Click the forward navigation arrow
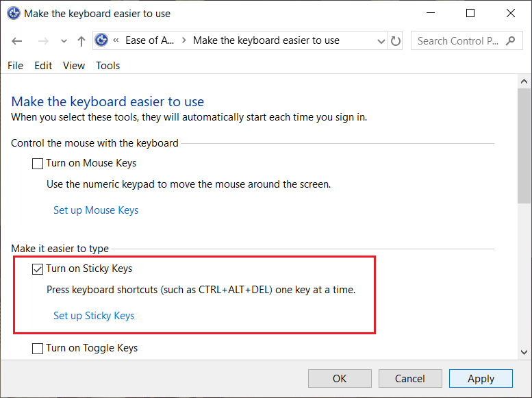The height and width of the screenshot is (398, 532). (x=42, y=41)
